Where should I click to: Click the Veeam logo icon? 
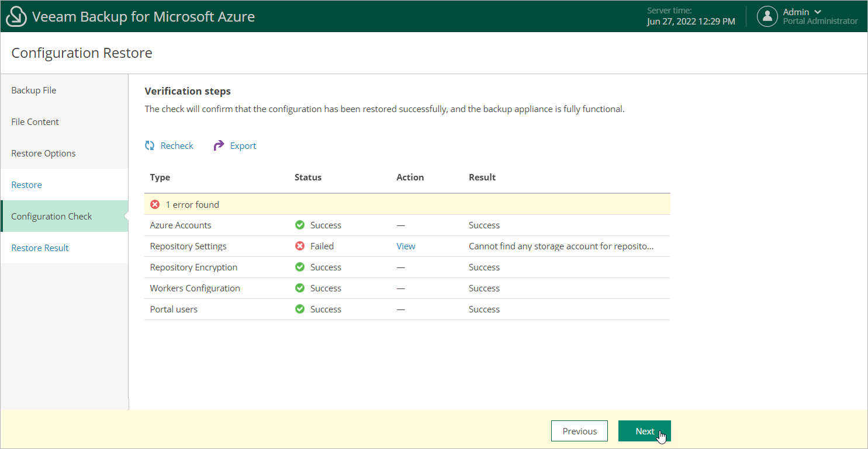16,16
